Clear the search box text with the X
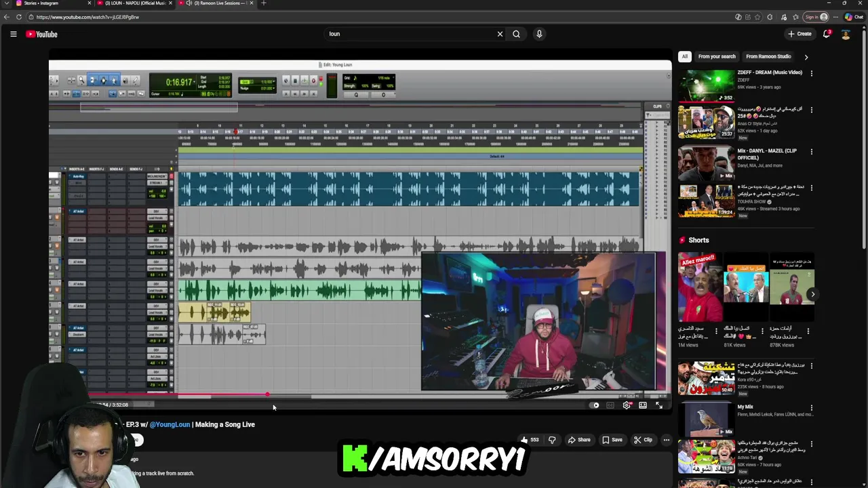The height and width of the screenshot is (488, 868). pyautogui.click(x=500, y=34)
